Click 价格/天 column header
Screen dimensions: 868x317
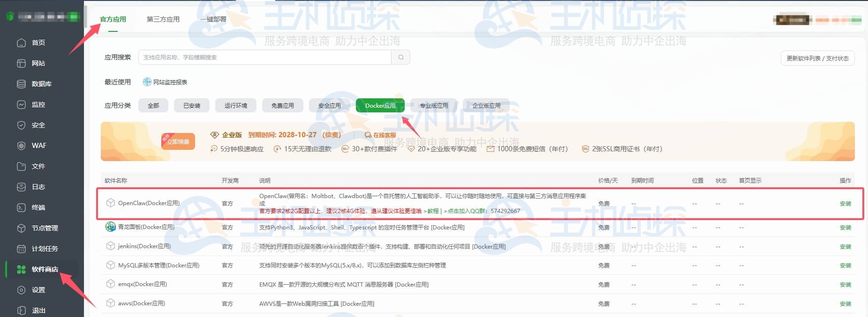(608, 180)
